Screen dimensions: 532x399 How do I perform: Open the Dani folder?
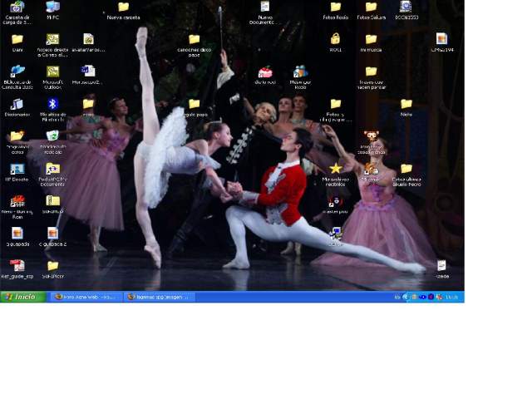(17, 39)
